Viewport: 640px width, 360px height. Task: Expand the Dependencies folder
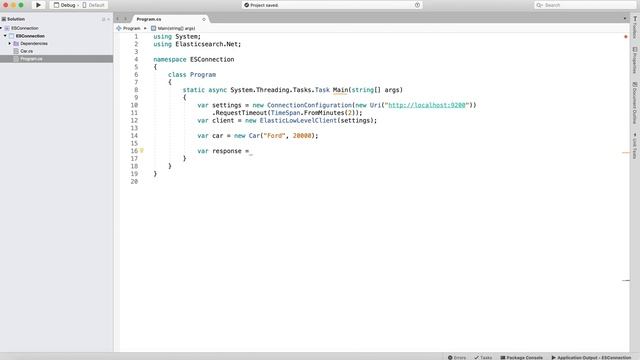[x=10, y=43]
